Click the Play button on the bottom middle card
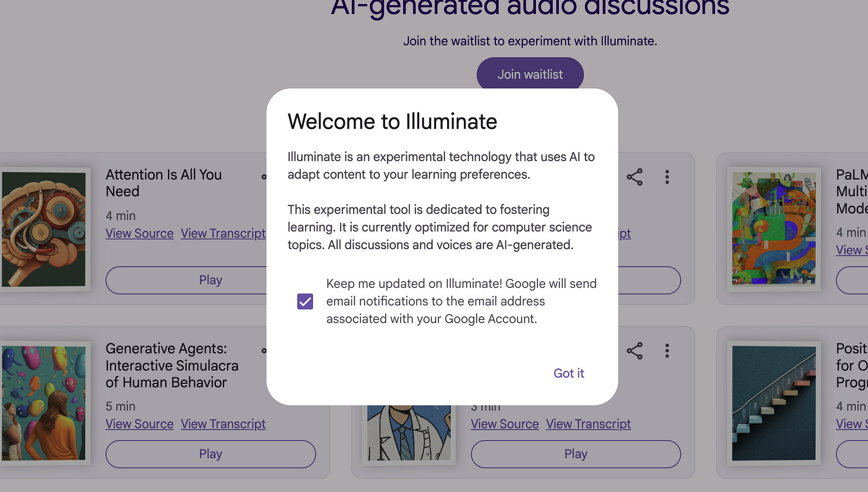 tap(576, 454)
